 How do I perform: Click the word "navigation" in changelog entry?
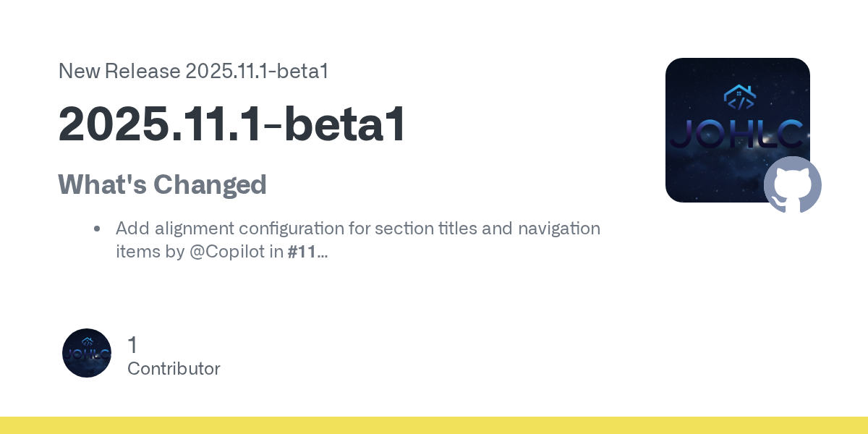559,229
